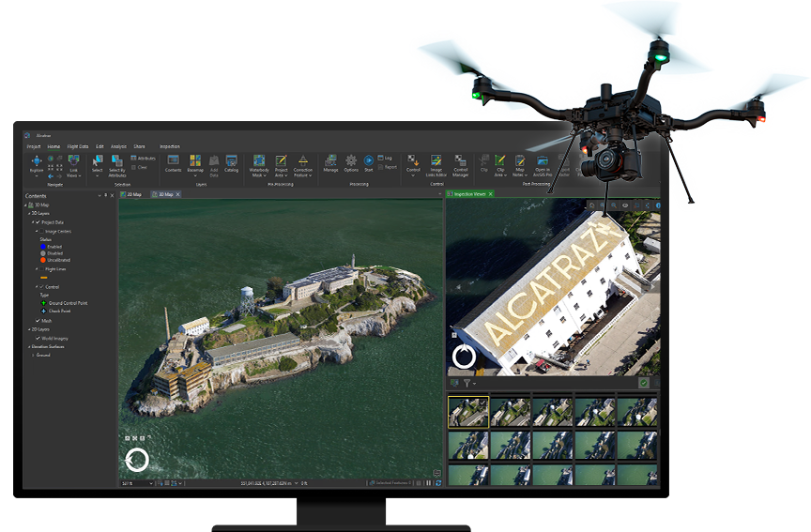Click the rotate control in Inspection Viewer image
This screenshot has height=532, width=811.
coord(464,357)
